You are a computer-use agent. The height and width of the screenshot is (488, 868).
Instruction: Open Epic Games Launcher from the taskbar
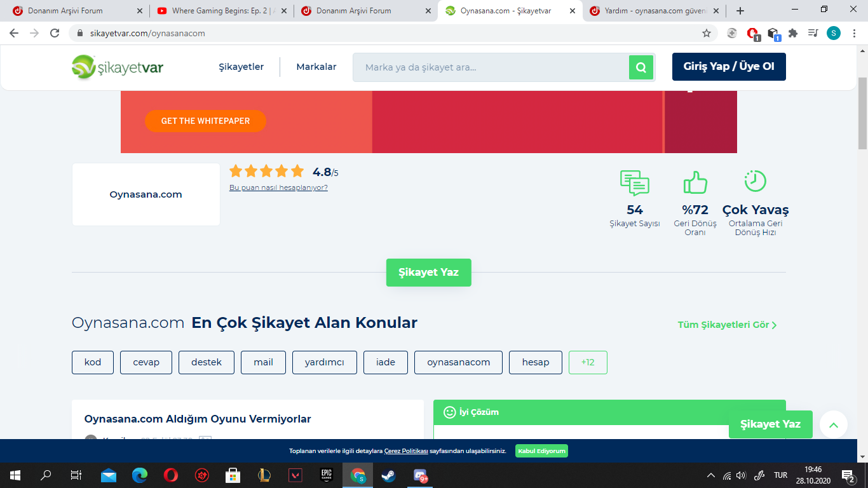[x=327, y=475]
